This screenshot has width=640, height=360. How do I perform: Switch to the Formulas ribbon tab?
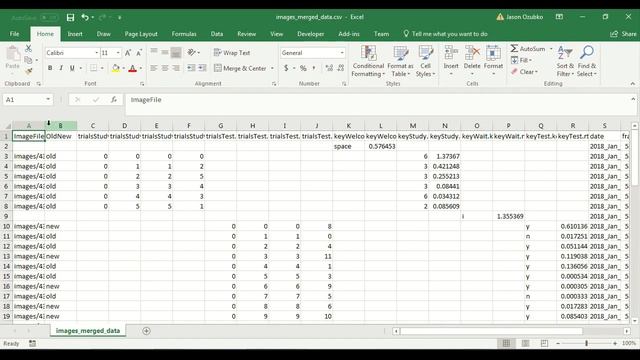point(184,34)
